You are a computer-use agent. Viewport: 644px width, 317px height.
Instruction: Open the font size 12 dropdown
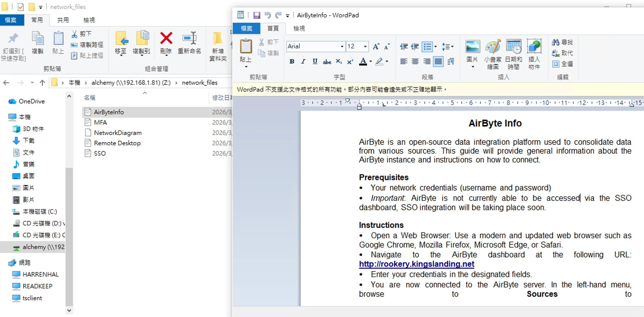click(365, 47)
